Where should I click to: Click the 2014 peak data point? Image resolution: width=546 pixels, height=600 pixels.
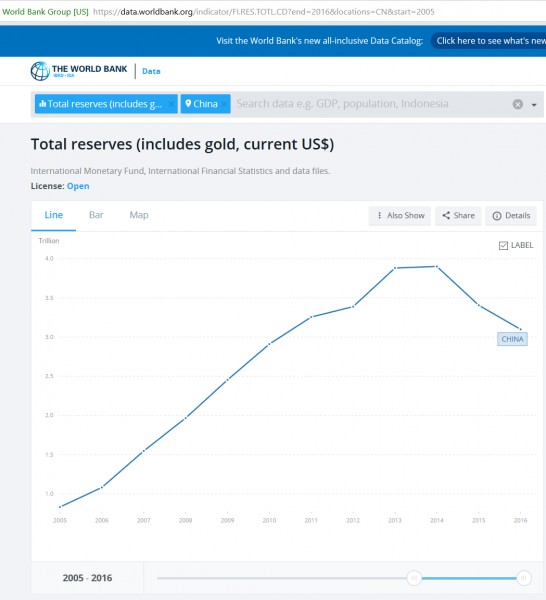(x=437, y=266)
